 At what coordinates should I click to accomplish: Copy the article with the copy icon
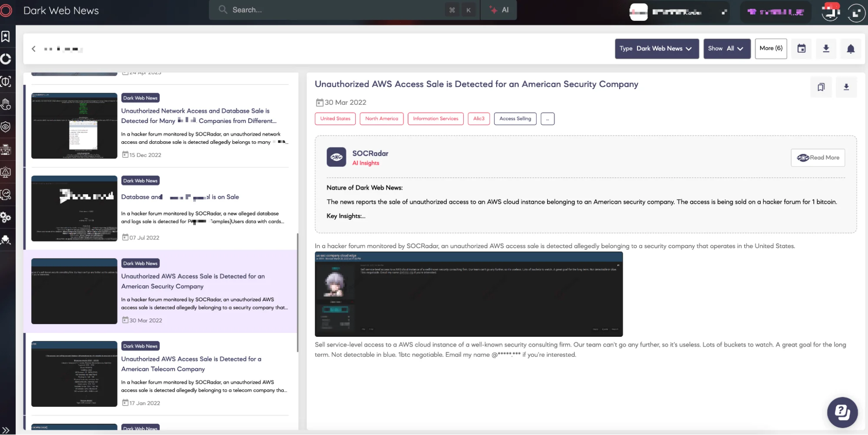point(821,87)
